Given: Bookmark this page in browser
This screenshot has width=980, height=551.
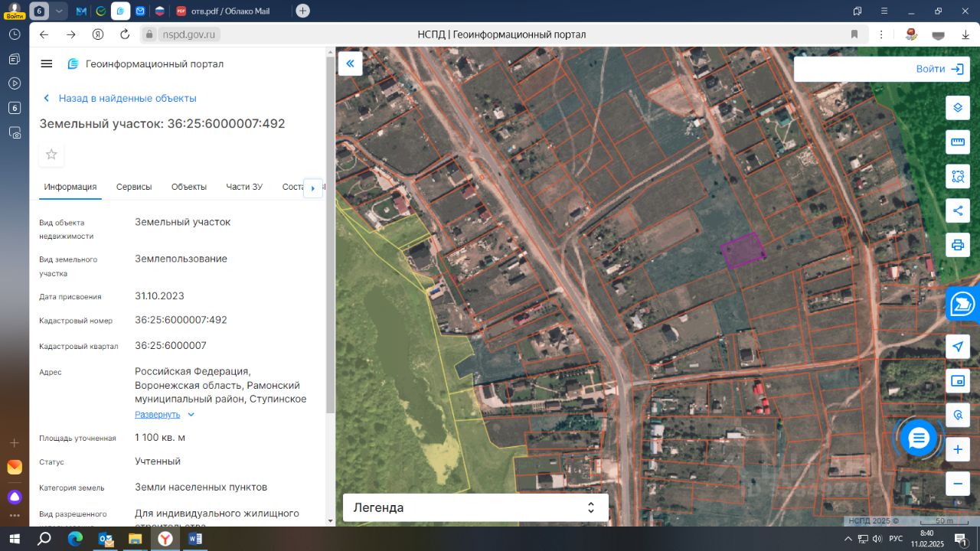Looking at the screenshot, I should [854, 34].
